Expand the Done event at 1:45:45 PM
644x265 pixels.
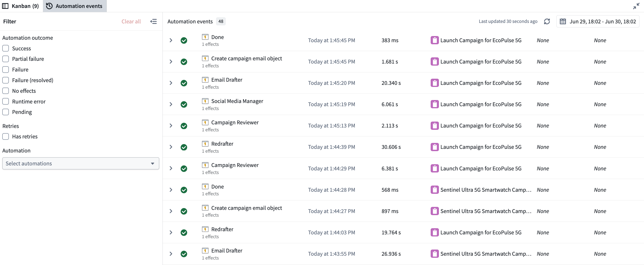(171, 40)
